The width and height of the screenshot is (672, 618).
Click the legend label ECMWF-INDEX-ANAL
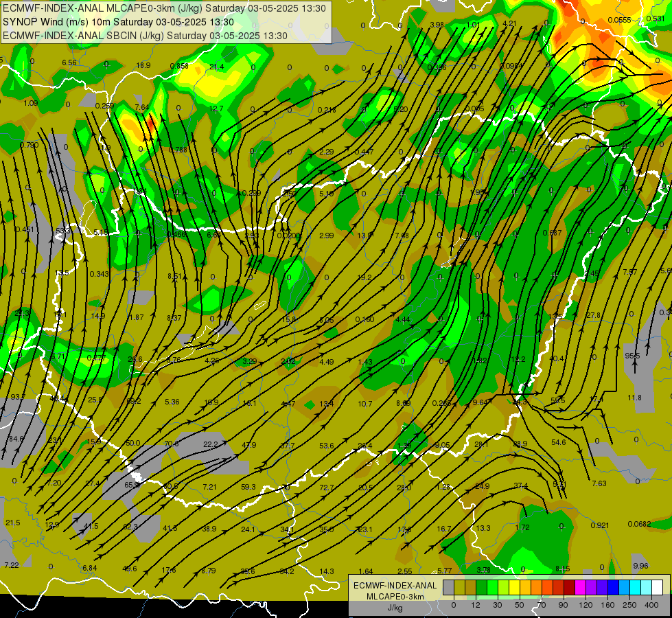click(x=395, y=586)
